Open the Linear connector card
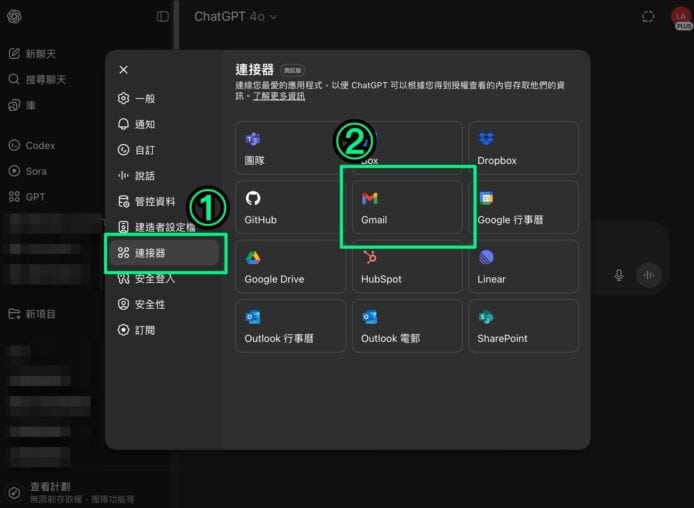694x508 pixels. coord(523,266)
